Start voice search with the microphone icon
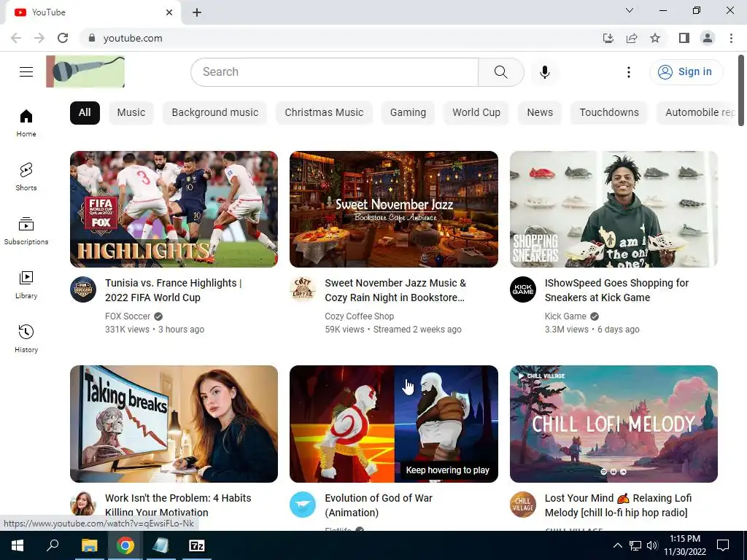The width and height of the screenshot is (747, 560). (545, 72)
